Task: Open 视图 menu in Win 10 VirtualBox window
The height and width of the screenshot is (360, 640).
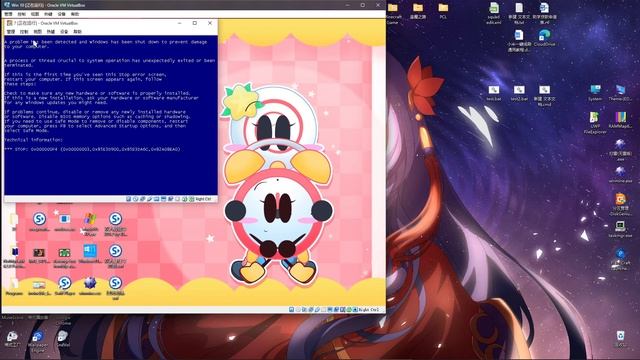Action: [35, 14]
